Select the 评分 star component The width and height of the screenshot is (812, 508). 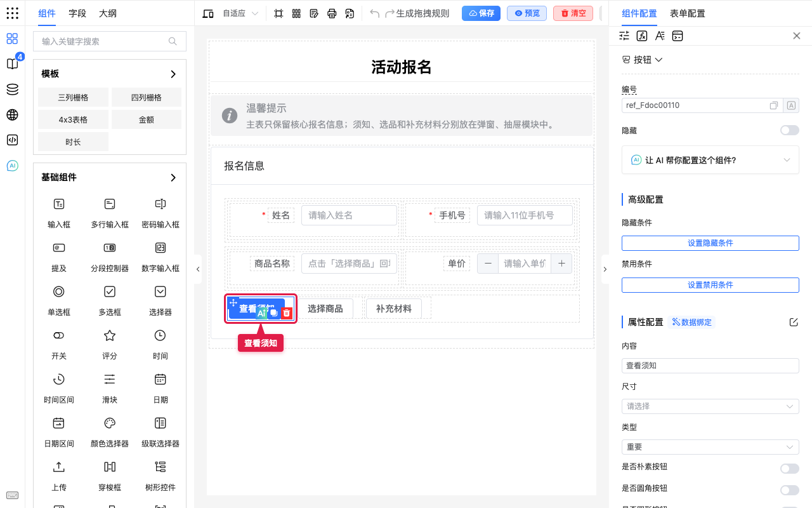pos(110,344)
